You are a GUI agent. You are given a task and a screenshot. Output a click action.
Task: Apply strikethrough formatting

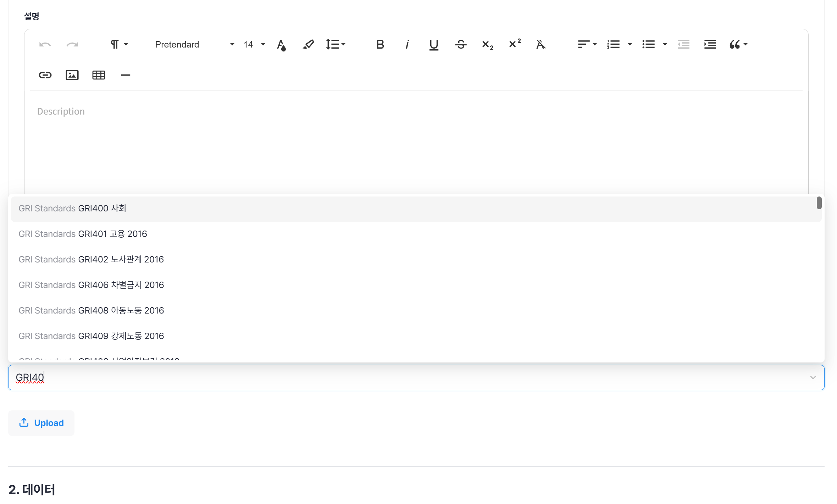[x=460, y=44]
